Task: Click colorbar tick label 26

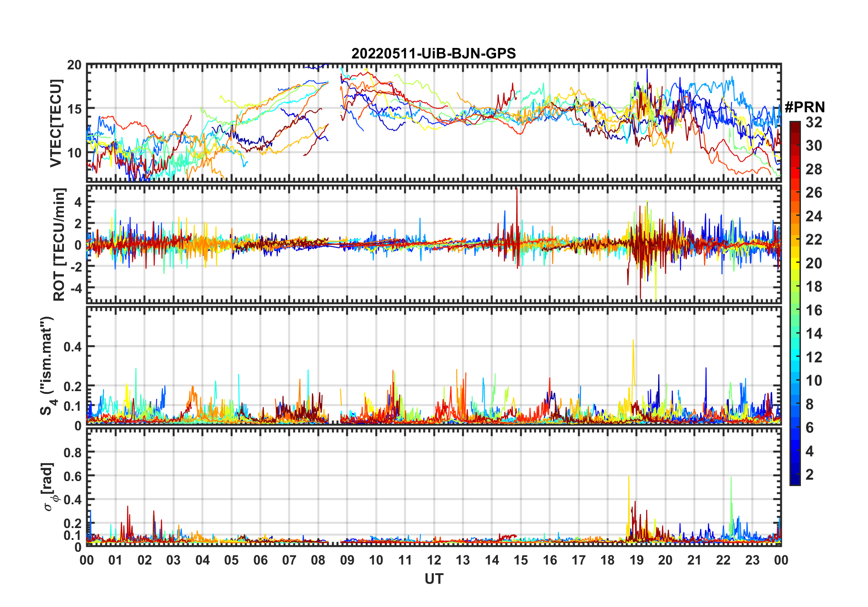Action: pos(814,193)
